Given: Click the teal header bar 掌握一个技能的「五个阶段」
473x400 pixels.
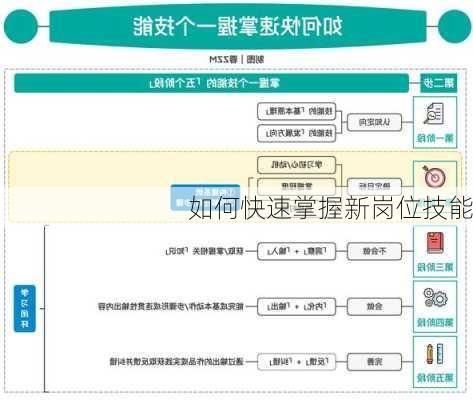Looking at the screenshot, I should [x=211, y=83].
